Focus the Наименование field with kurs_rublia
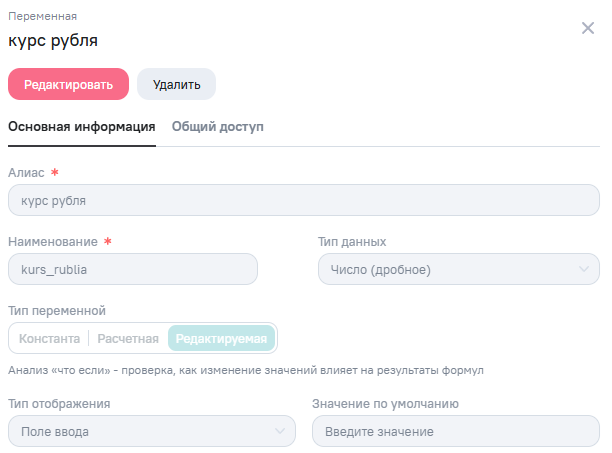 [132, 269]
